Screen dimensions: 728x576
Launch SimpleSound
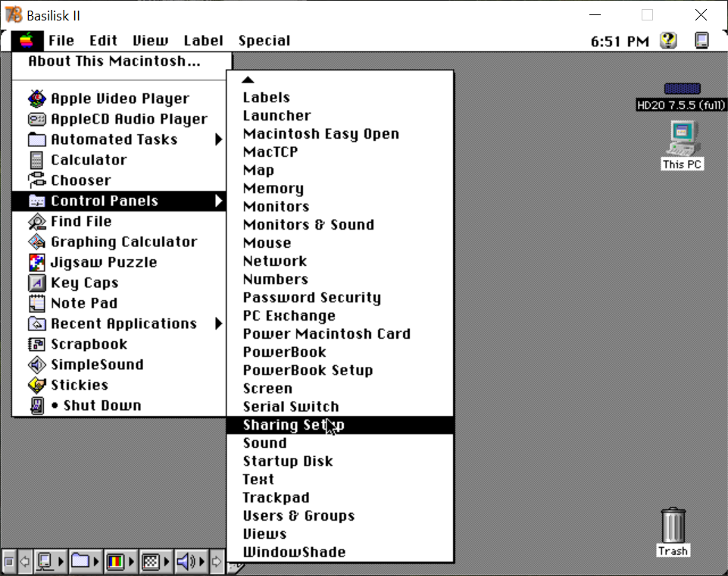[119, 365]
